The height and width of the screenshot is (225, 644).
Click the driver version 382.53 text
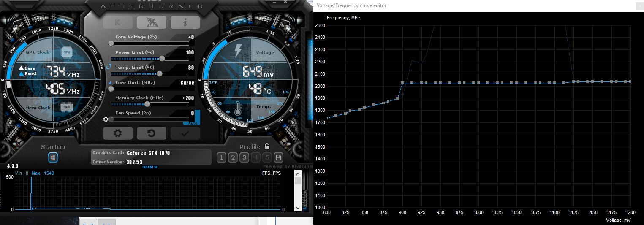[134, 162]
